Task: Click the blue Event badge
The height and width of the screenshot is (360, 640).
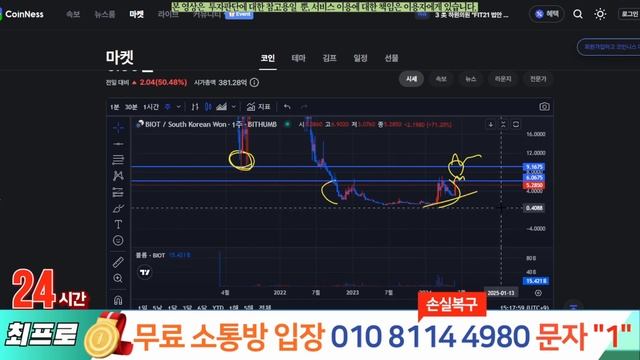Action: pyautogui.click(x=239, y=15)
